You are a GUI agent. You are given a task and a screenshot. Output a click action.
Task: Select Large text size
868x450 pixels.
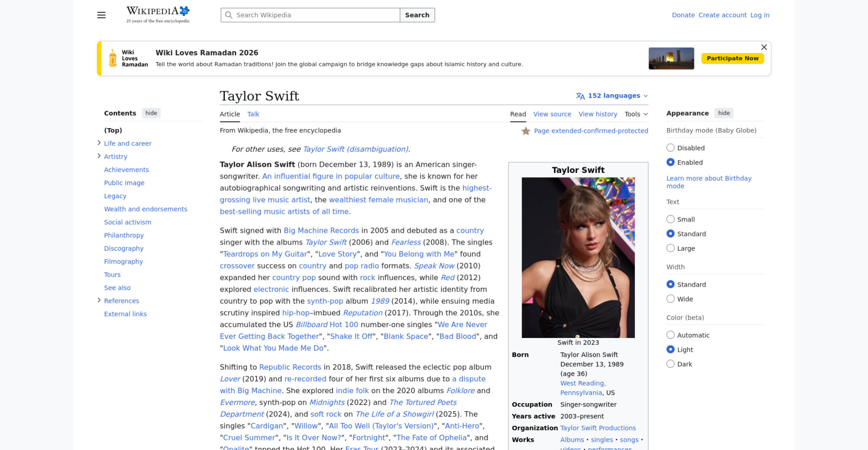pos(671,248)
